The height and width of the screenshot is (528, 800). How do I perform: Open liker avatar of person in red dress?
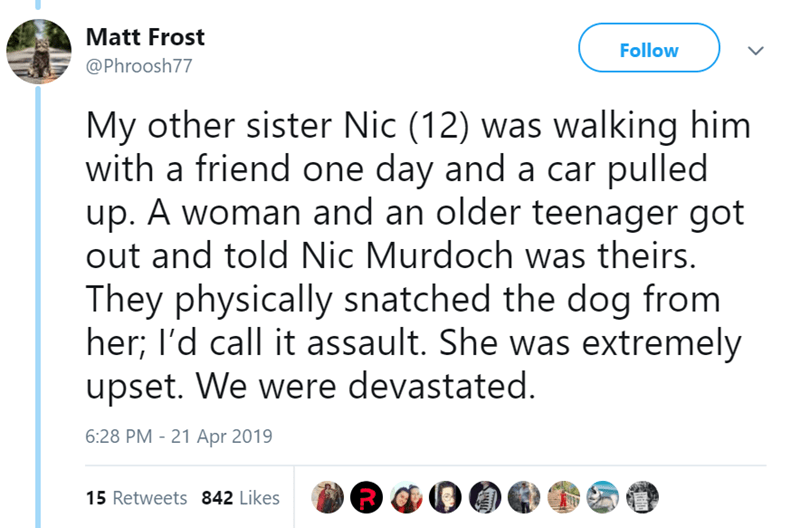565,497
